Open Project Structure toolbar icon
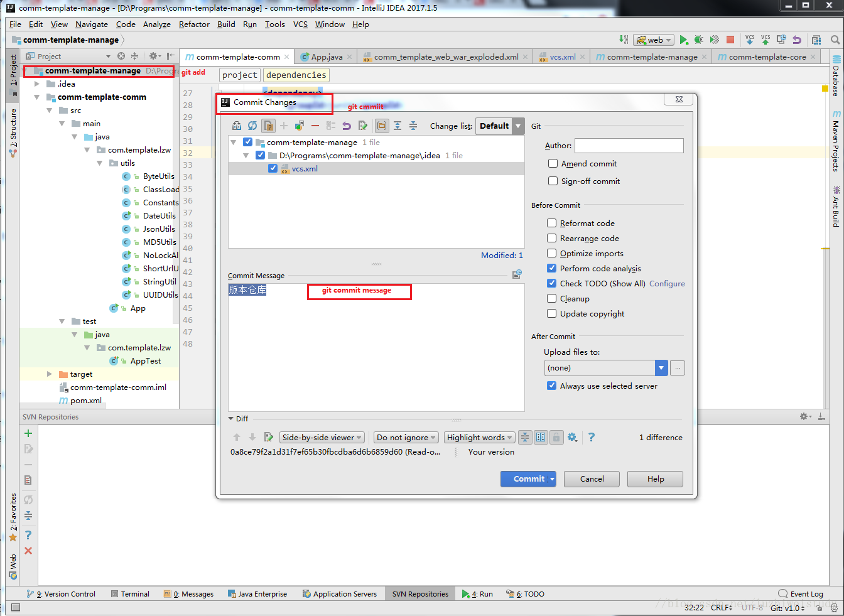This screenshot has width=844, height=616. [816, 40]
